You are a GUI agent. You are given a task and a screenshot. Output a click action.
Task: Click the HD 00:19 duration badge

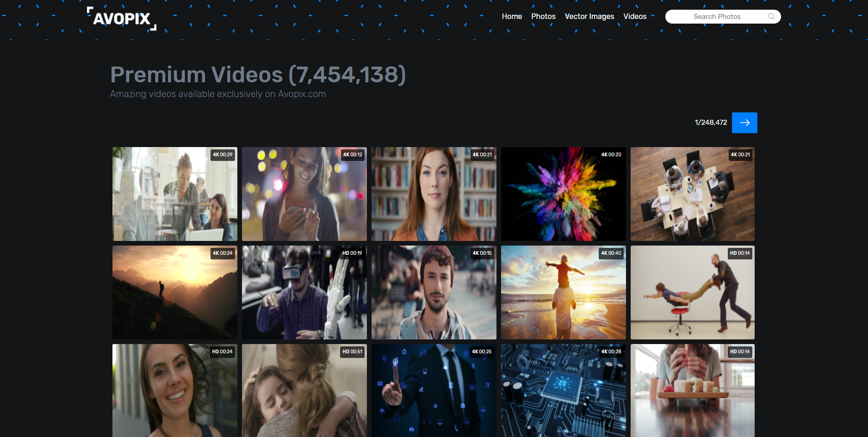pos(352,253)
